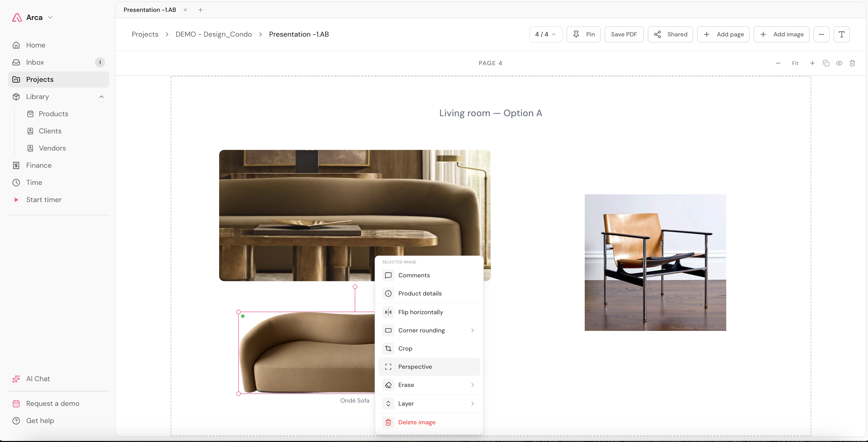Expand the Arca workspace dropdown

coord(50,17)
